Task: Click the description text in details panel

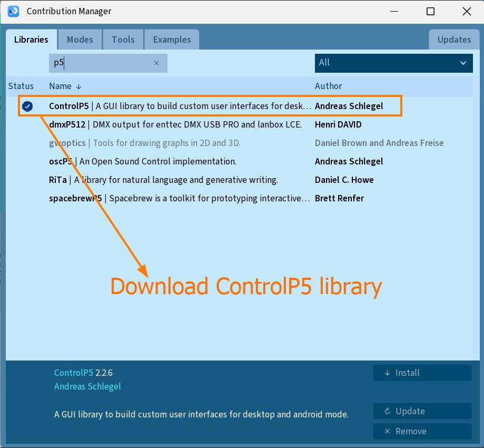Action: tap(201, 414)
